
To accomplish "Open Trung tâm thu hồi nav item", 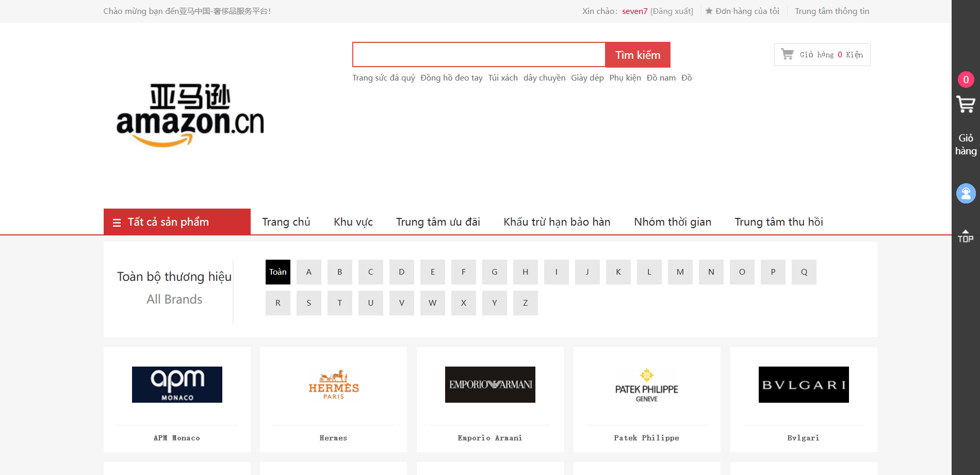I will pos(779,222).
